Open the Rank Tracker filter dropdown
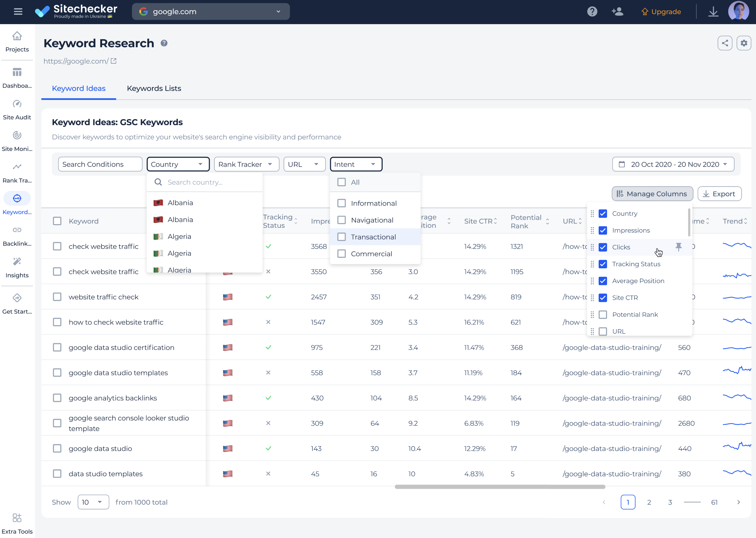Image resolution: width=756 pixels, height=538 pixels. tap(246, 164)
